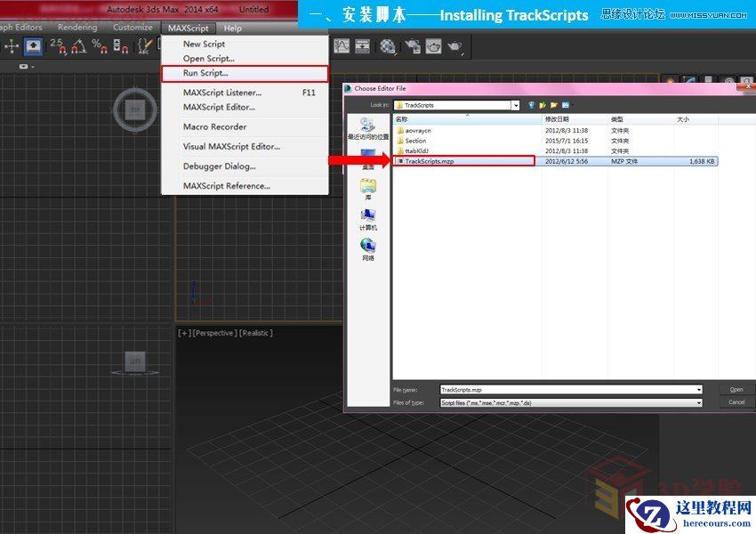Open Computer in the dialog sidebar
Screen dimensions: 756x534
(x=368, y=220)
